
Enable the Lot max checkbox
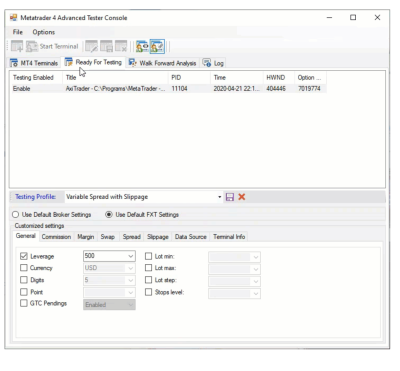coord(149,268)
